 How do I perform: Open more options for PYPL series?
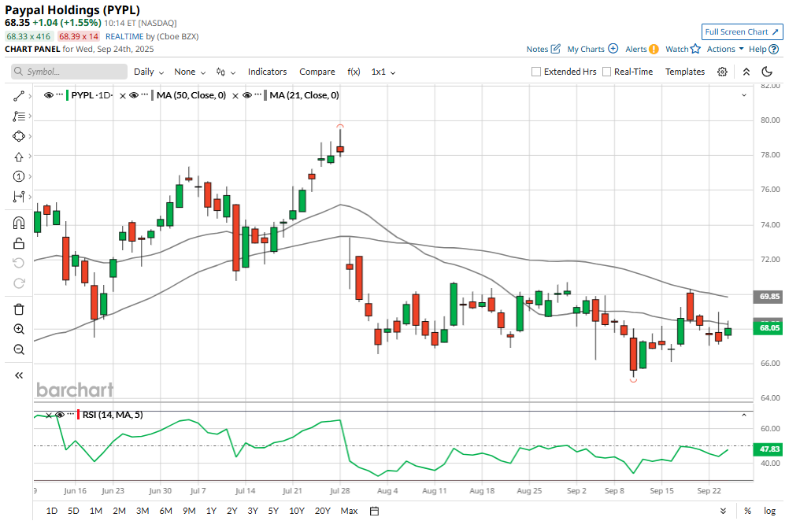coord(60,95)
